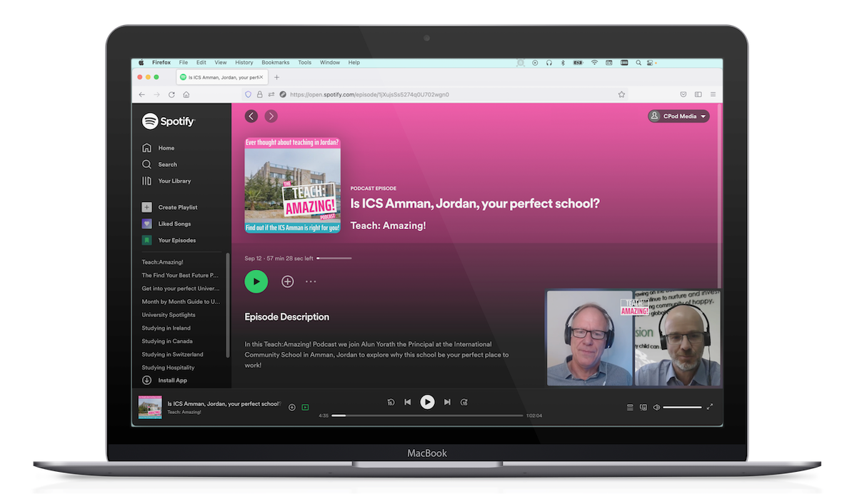Viewport: 857px width, 504px height.
Task: Toggle the video picture-in-picture icon in player bar
Action: coord(305,408)
